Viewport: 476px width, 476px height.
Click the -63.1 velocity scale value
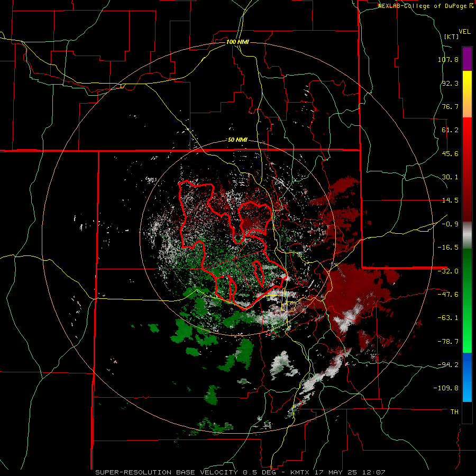tap(448, 318)
